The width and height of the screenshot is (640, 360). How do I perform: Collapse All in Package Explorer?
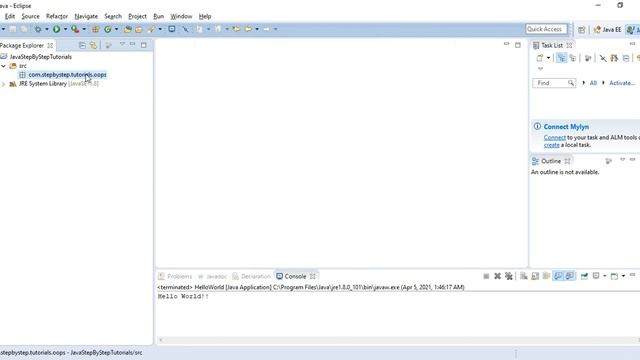(82, 45)
